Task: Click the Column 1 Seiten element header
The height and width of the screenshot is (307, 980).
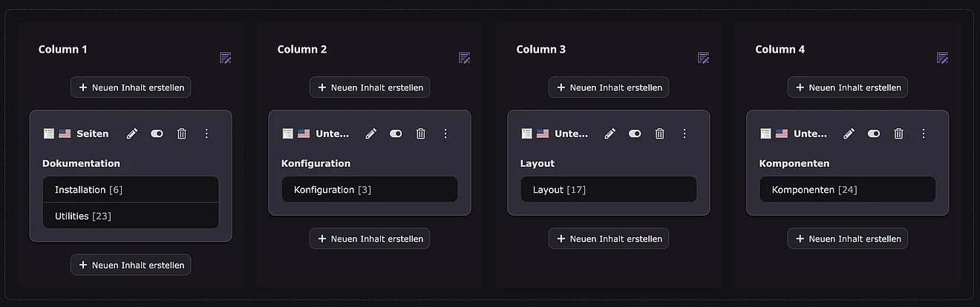Action: pos(92,133)
